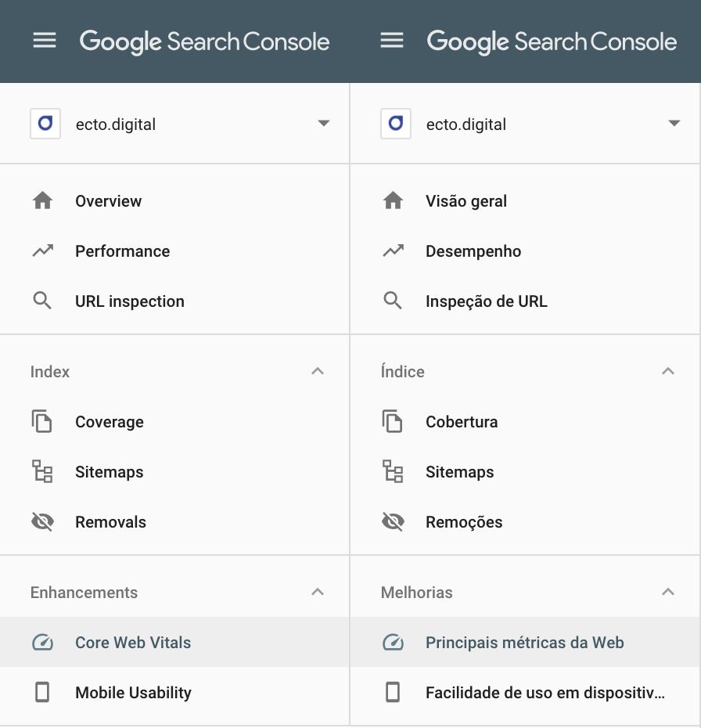Collapse the Index section chevron
The image size is (701, 728).
click(x=318, y=371)
